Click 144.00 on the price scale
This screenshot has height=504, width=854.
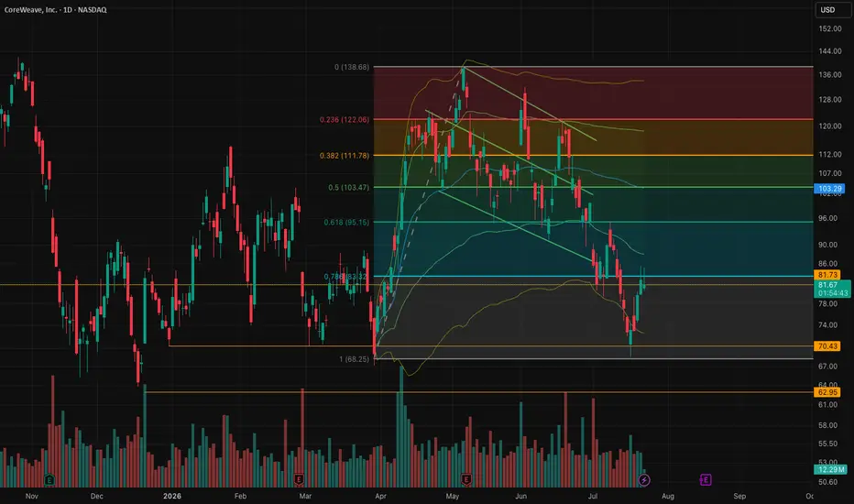click(x=830, y=51)
